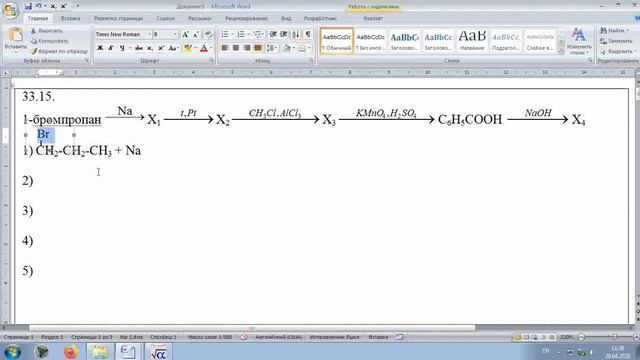
Task: Apply the Без интервала style
Action: coord(370,41)
